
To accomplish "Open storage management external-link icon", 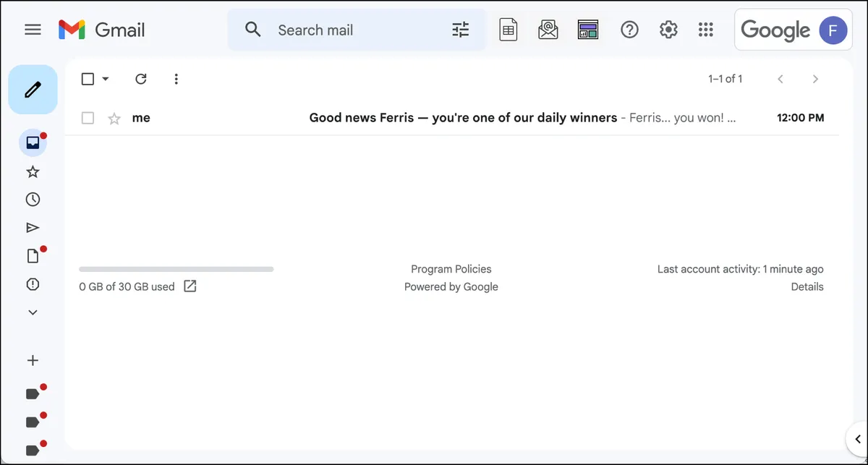I will click(190, 286).
